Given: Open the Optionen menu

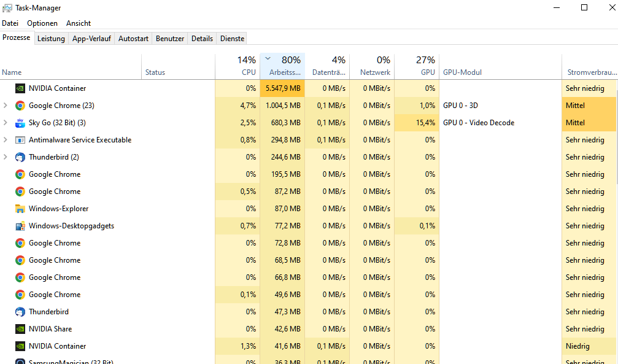Looking at the screenshot, I should [x=42, y=23].
